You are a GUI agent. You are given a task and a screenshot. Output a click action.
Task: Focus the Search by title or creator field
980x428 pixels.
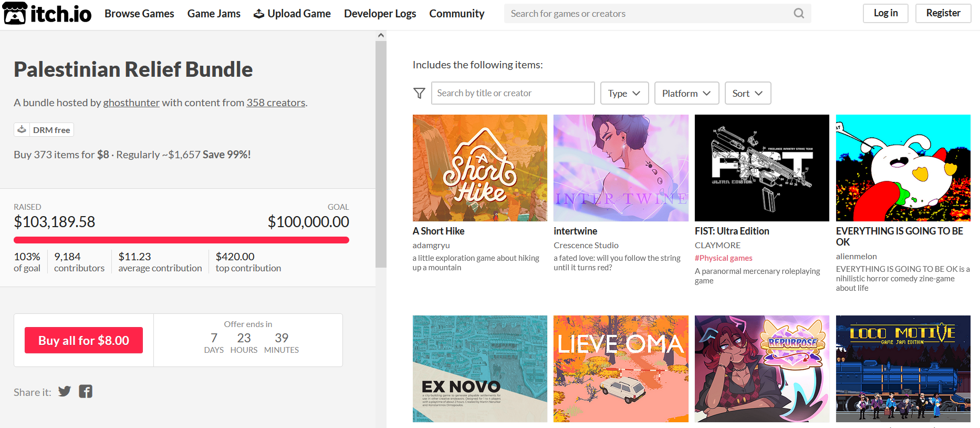(513, 93)
